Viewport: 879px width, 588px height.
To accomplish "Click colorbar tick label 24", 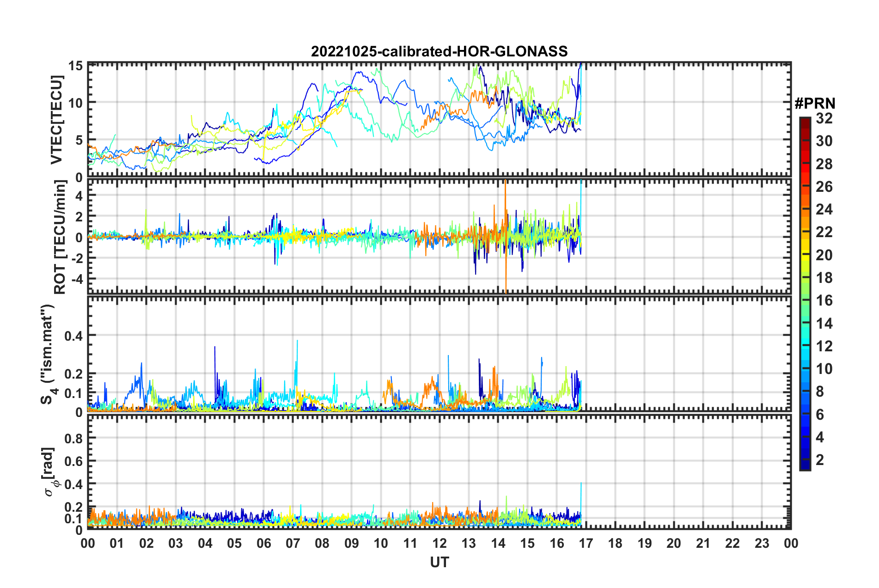I will [x=824, y=209].
